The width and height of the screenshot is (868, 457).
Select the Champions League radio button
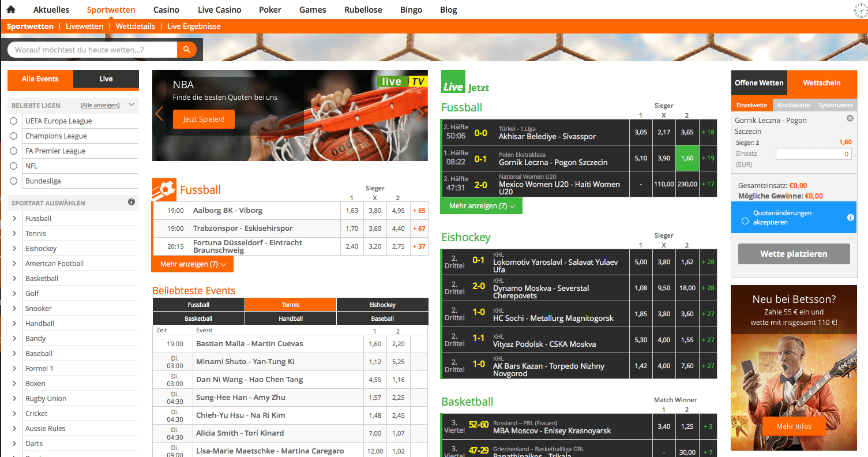pos(14,136)
